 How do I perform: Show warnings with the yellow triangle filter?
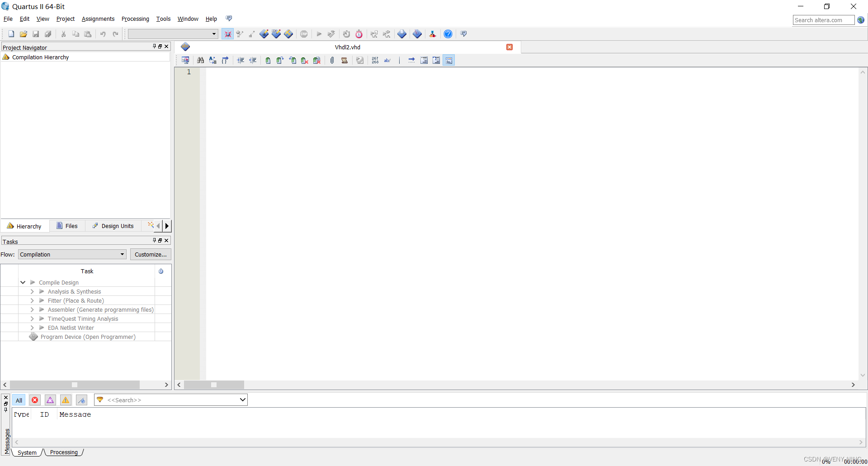(x=66, y=400)
